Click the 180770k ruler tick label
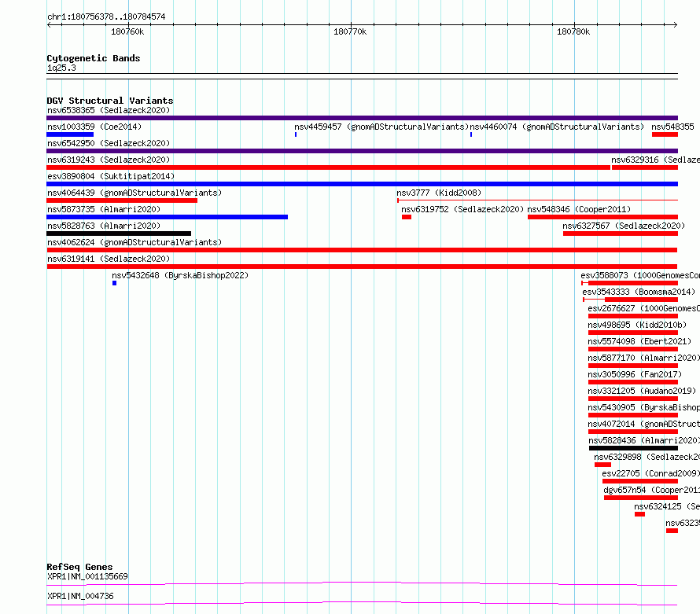Image resolution: width=700 pixels, height=614 pixels. pyautogui.click(x=350, y=31)
